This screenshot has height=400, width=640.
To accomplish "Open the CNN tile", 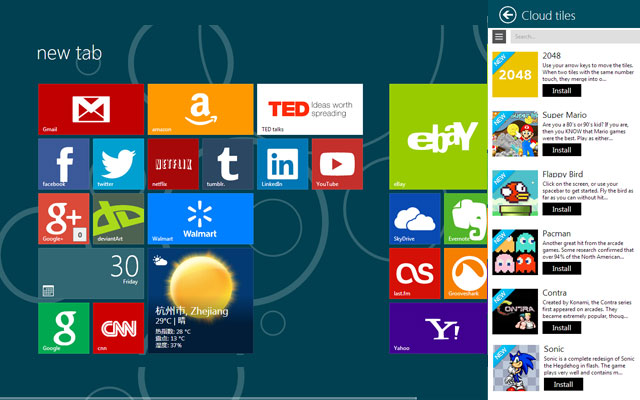I will click(118, 328).
